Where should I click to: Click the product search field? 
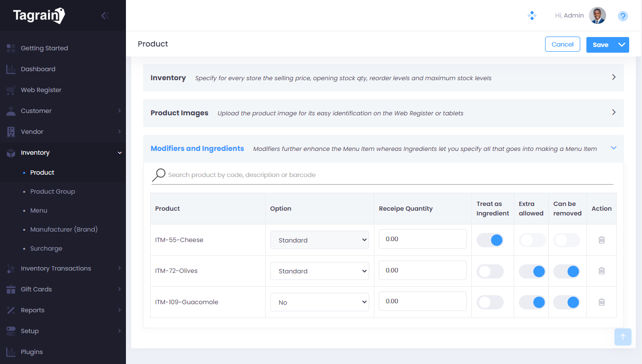pyautogui.click(x=390, y=175)
